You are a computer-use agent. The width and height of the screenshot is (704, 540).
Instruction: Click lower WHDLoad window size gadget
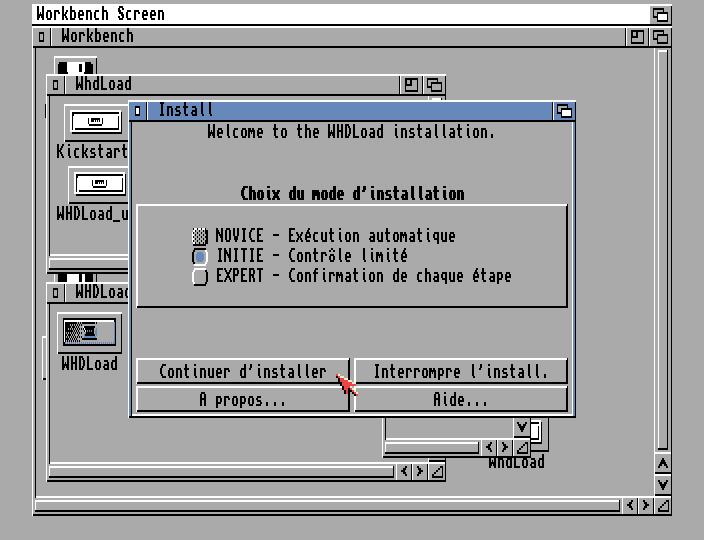(437, 471)
